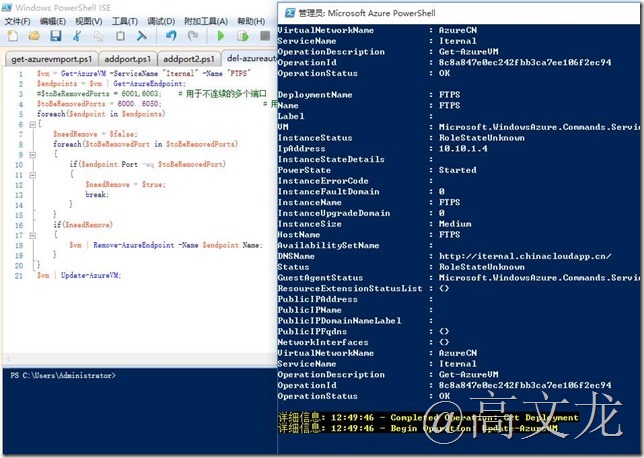
Task: Switch to the get-azurevmport.ps1 tab
Action: pyautogui.click(x=51, y=59)
